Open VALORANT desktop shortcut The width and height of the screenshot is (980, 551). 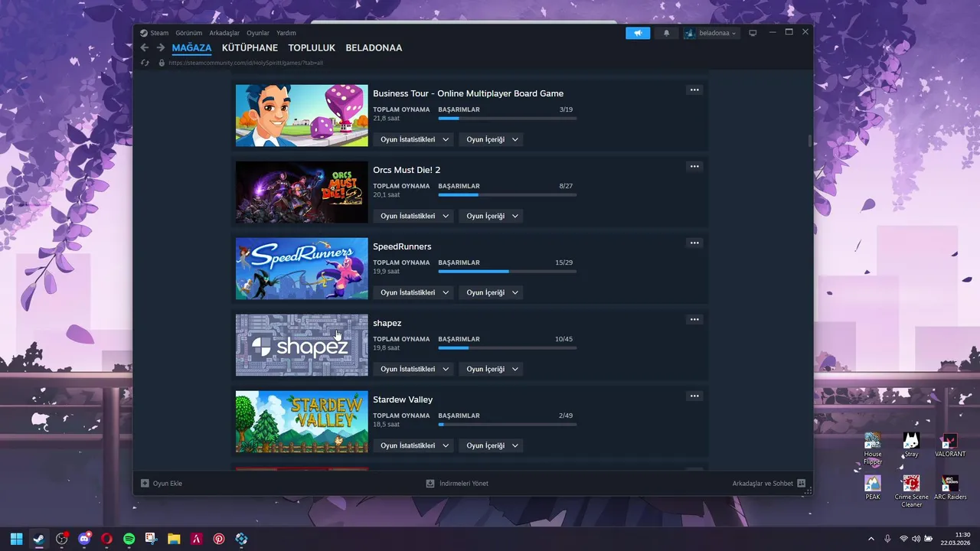coord(950,445)
